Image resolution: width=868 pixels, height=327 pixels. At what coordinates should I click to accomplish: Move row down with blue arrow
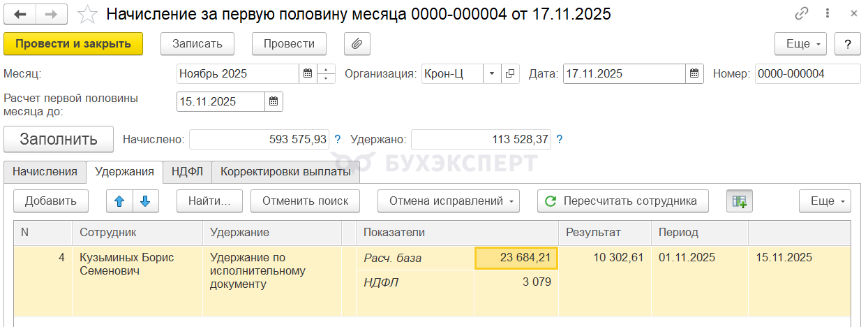point(145,201)
